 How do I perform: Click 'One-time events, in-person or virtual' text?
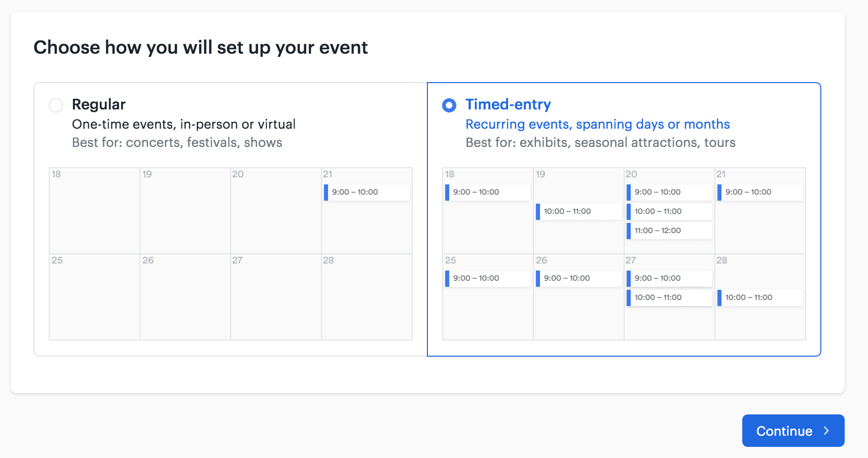click(x=184, y=124)
